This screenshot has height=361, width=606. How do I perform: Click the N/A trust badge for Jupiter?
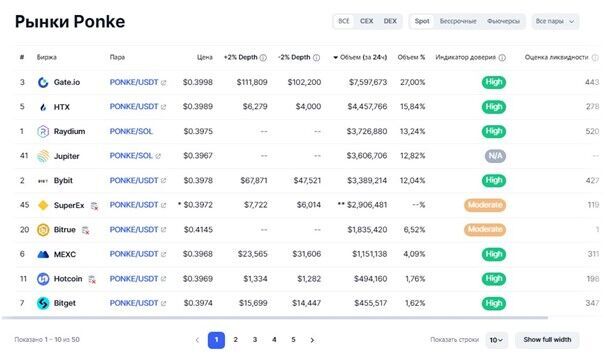tap(495, 156)
